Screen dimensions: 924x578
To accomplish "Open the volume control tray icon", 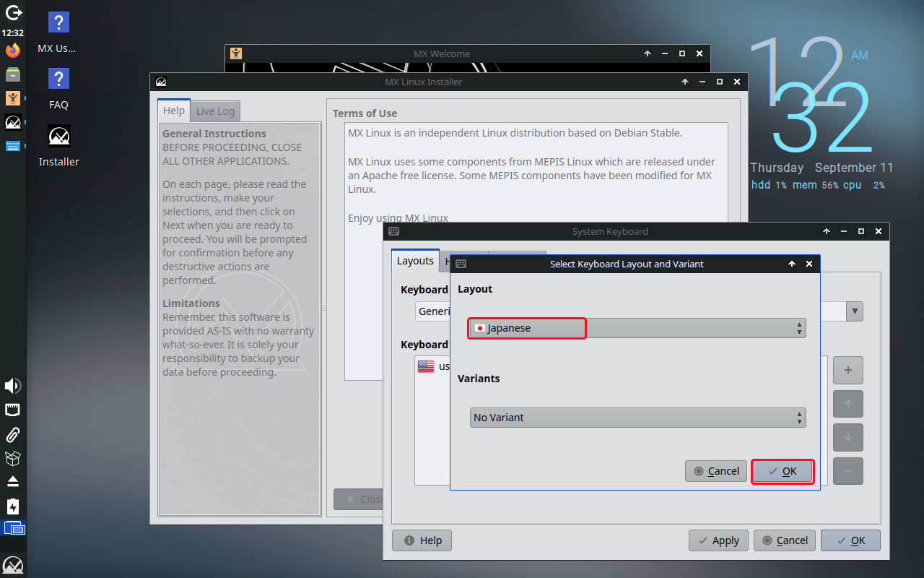I will [x=13, y=386].
